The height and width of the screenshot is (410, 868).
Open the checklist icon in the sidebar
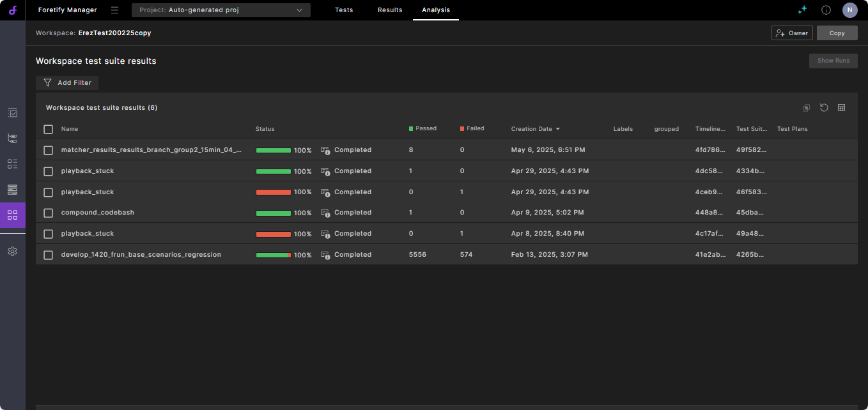point(12,112)
